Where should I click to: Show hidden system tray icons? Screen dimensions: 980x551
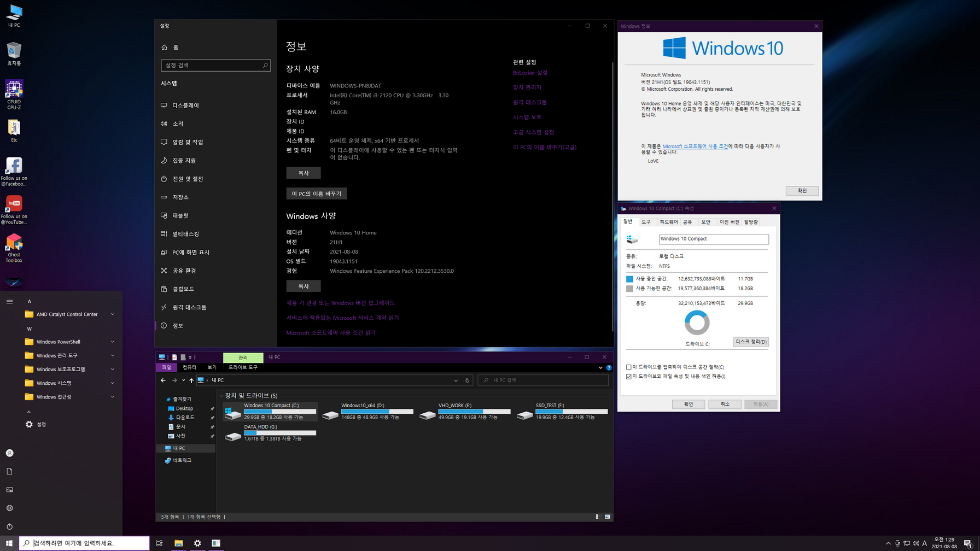click(x=888, y=543)
